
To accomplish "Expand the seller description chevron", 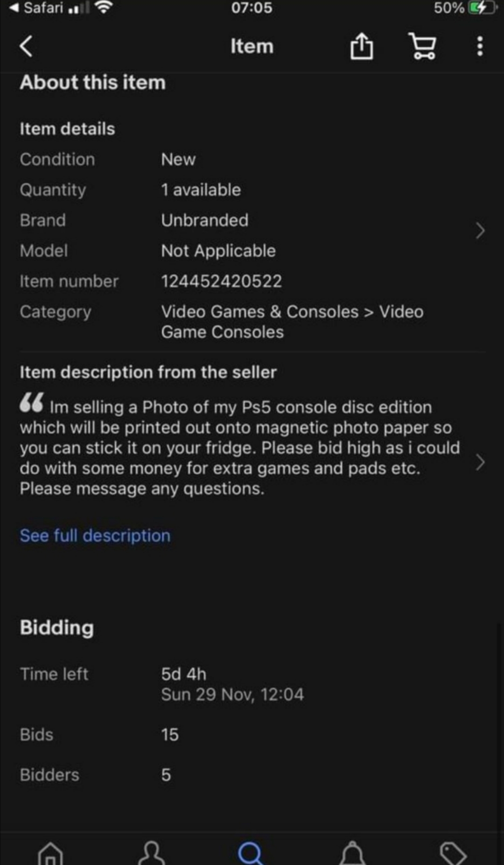I will pyautogui.click(x=480, y=462).
